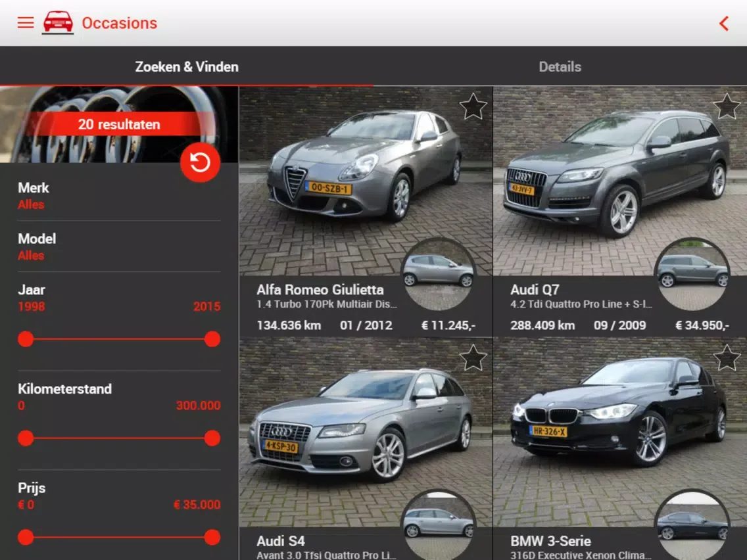Click the 1.4 Turbo 170Pk Multiair description
Image resolution: width=747 pixels, height=560 pixels.
[327, 304]
